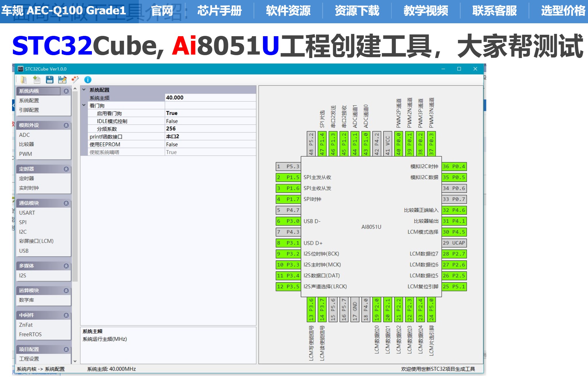Click pin 36 P0.4 on chip diagram

pos(454,166)
